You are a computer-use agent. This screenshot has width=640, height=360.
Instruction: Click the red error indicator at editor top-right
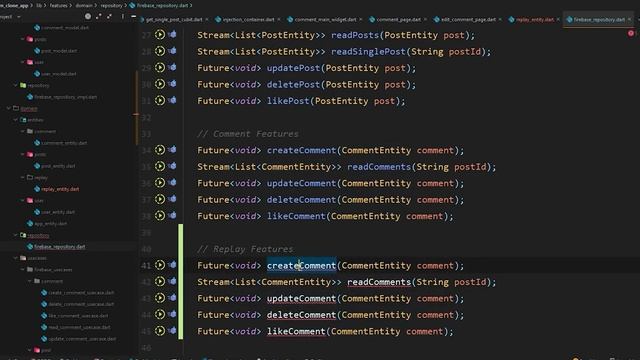(631, 33)
